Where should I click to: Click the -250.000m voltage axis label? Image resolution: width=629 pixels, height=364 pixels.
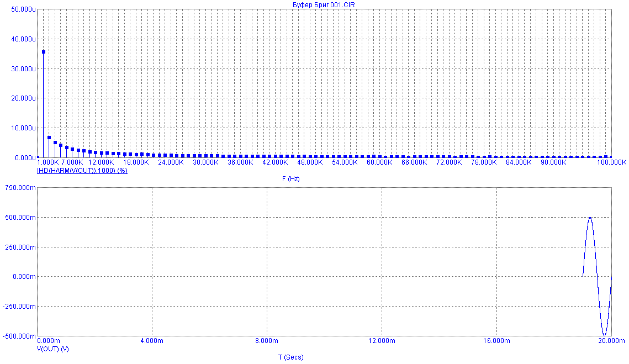pos(19,306)
